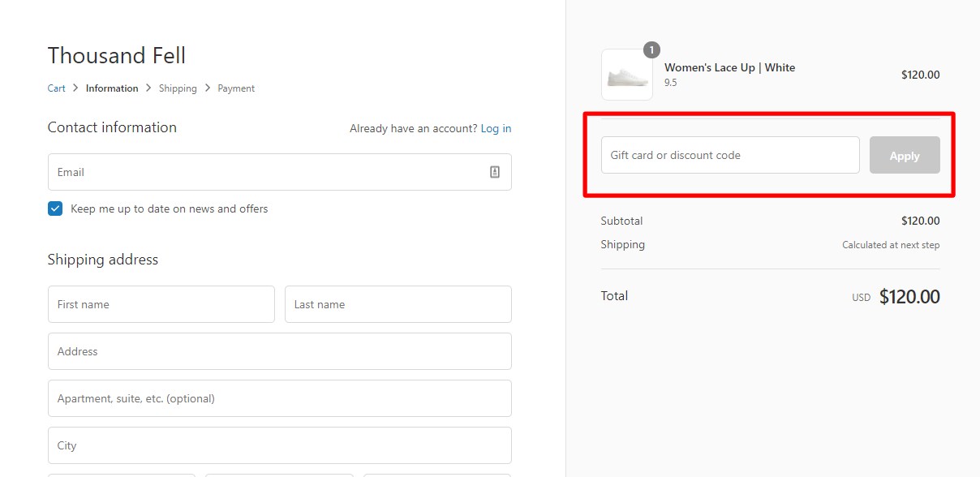
Task: Select the Information breadcrumb step
Action: pyautogui.click(x=112, y=88)
